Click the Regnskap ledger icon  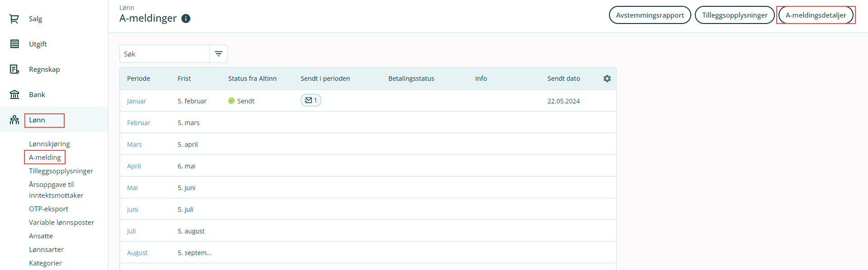pyautogui.click(x=14, y=69)
